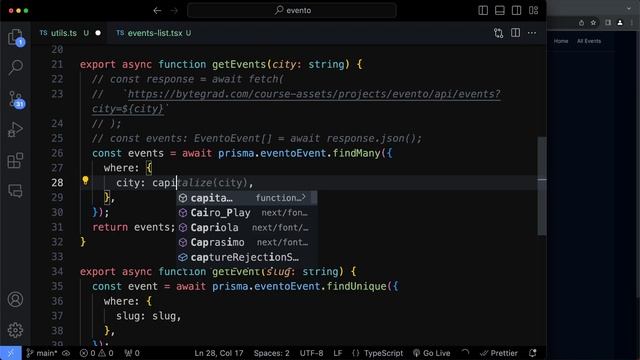Open Source Control view with 31 changes
The width and height of the screenshot is (640, 360).
click(16, 99)
